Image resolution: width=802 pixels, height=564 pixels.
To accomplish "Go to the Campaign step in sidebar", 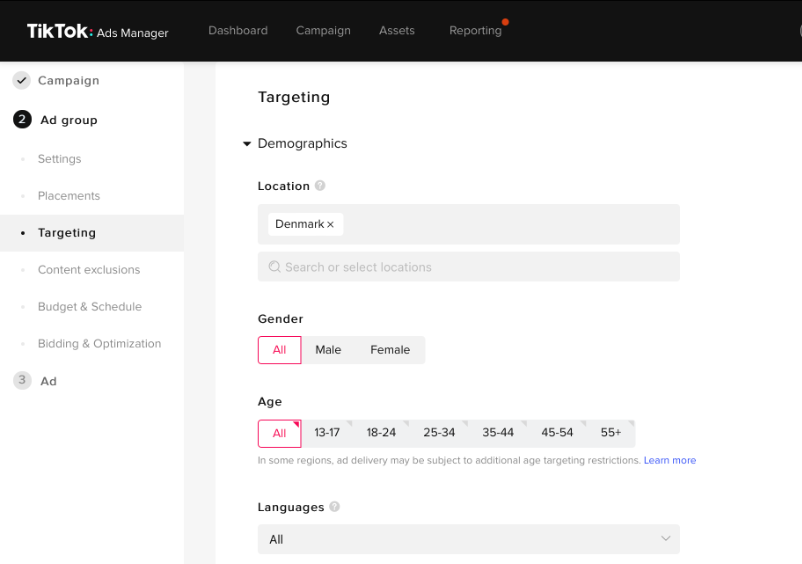I will point(69,81).
